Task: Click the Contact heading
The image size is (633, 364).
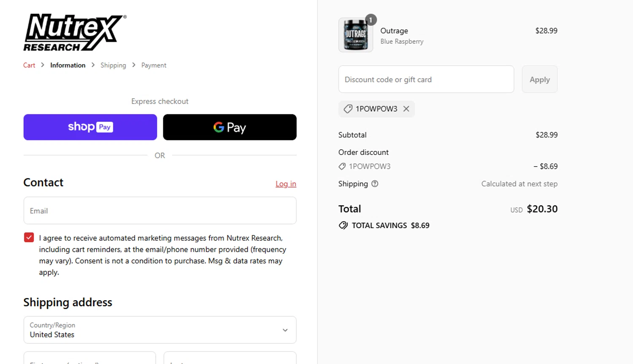Action: pos(43,182)
